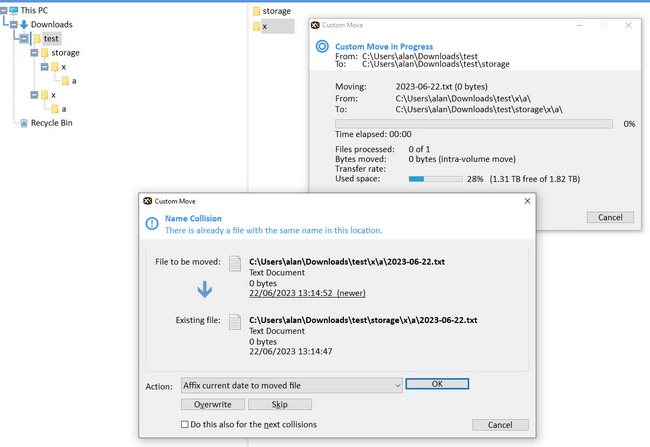Click the 0 of 1 files processed value
This screenshot has width=650, height=447.
tap(419, 149)
